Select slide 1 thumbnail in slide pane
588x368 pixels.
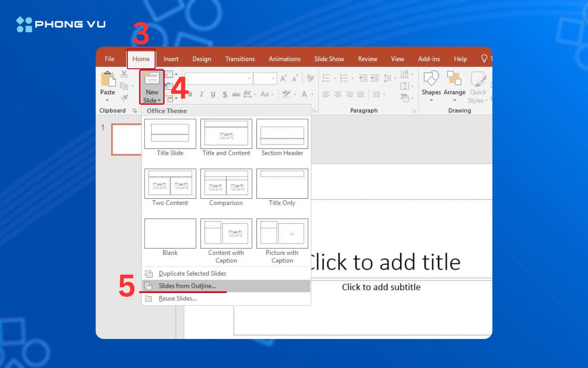point(126,139)
